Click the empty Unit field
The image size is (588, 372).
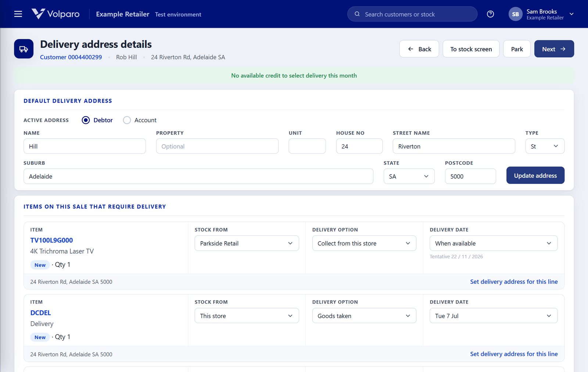click(307, 146)
